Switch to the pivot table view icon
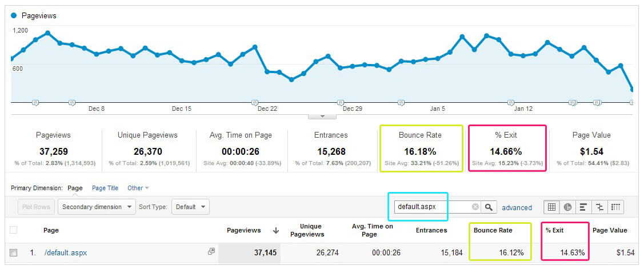The height and width of the screenshot is (269, 644). [615, 207]
